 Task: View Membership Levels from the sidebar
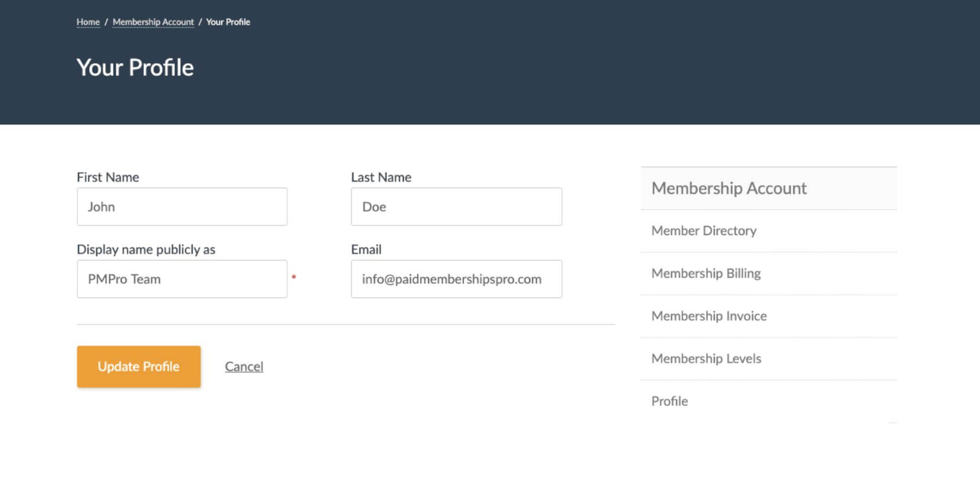706,359
